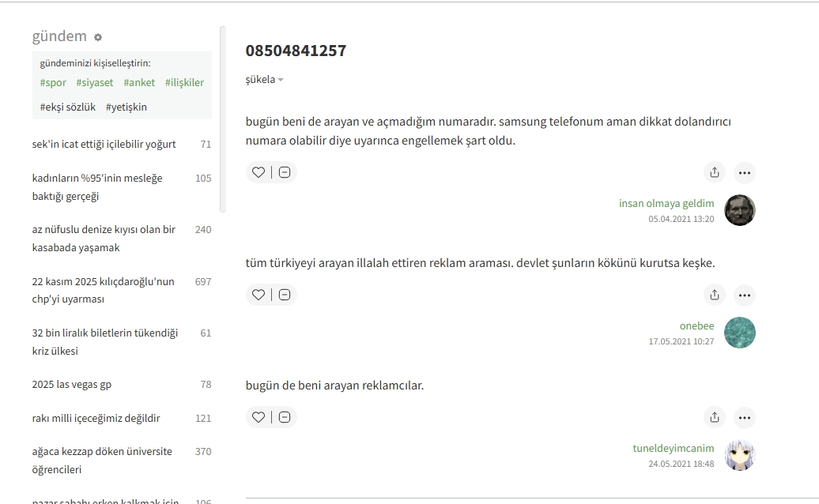The height and width of the screenshot is (504, 819).
Task: Open more options menu for onebee's entry
Action: pyautogui.click(x=744, y=295)
